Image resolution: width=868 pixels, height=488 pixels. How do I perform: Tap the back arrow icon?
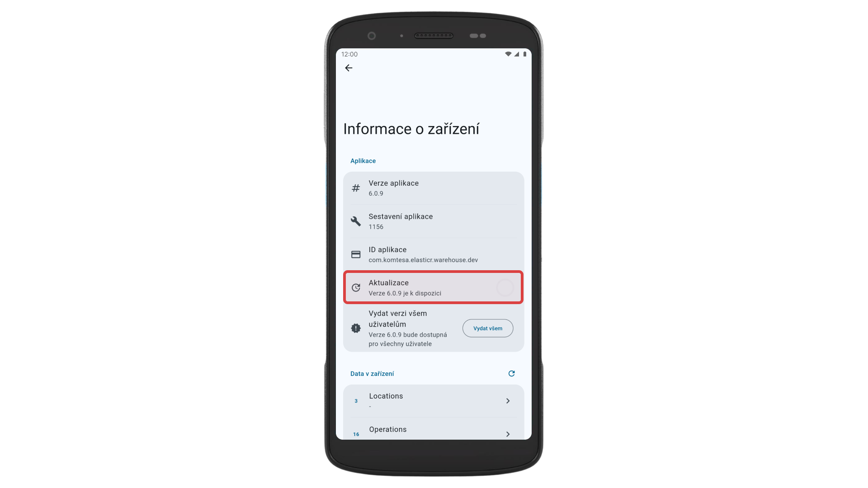click(x=349, y=68)
